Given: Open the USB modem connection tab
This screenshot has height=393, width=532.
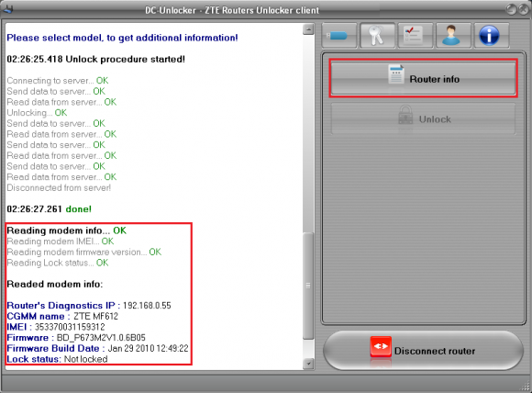Looking at the screenshot, I should 338,35.
